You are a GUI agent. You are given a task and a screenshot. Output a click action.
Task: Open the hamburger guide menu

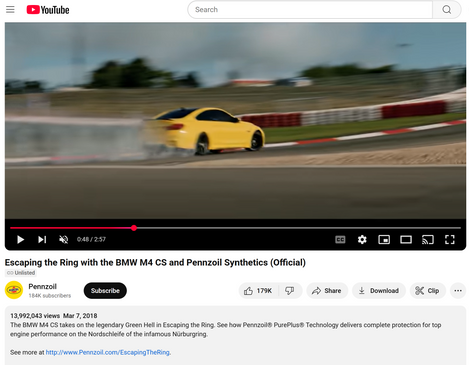coord(10,9)
